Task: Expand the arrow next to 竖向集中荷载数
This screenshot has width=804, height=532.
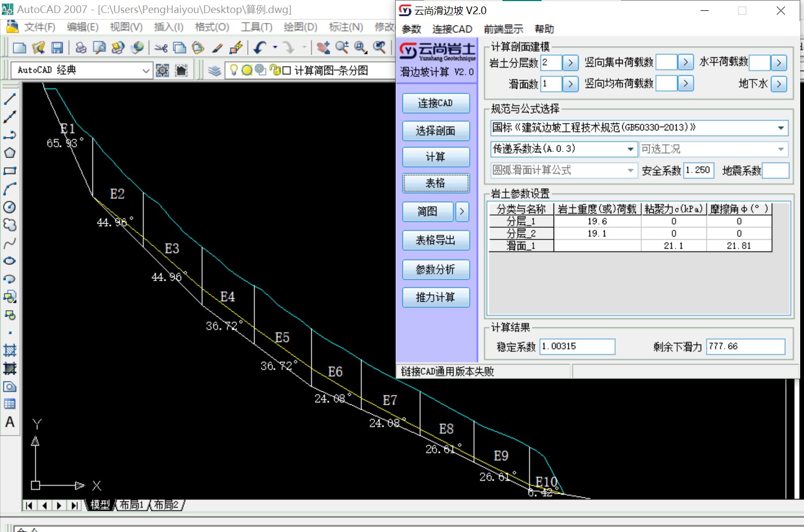Action: pos(686,62)
